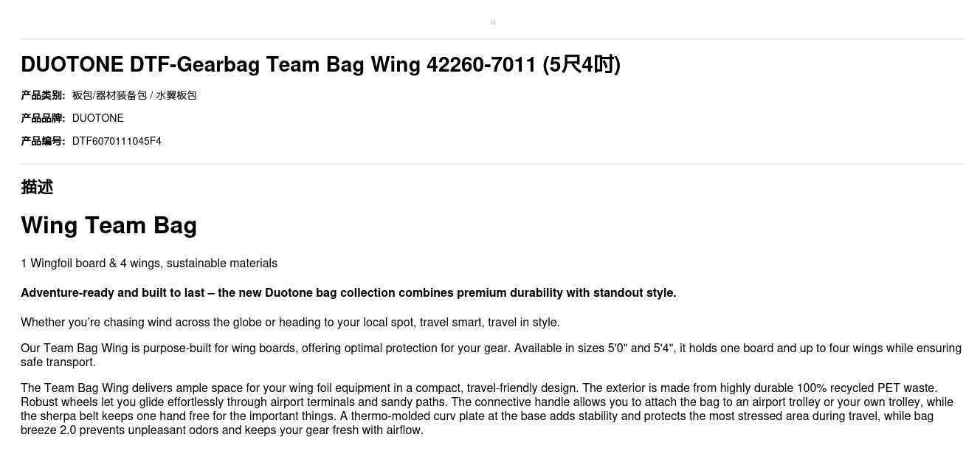The height and width of the screenshot is (471, 980).
Task: Click the Wing Team Bag heading
Action: coord(108,225)
